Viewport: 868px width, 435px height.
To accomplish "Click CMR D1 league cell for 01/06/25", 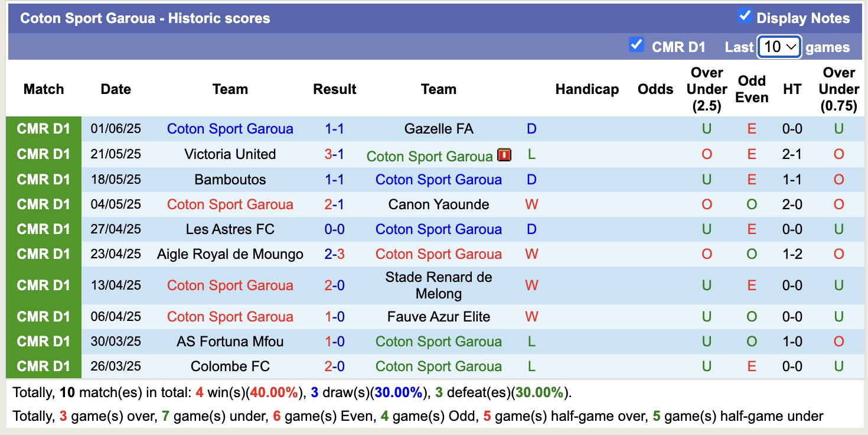I will click(44, 129).
